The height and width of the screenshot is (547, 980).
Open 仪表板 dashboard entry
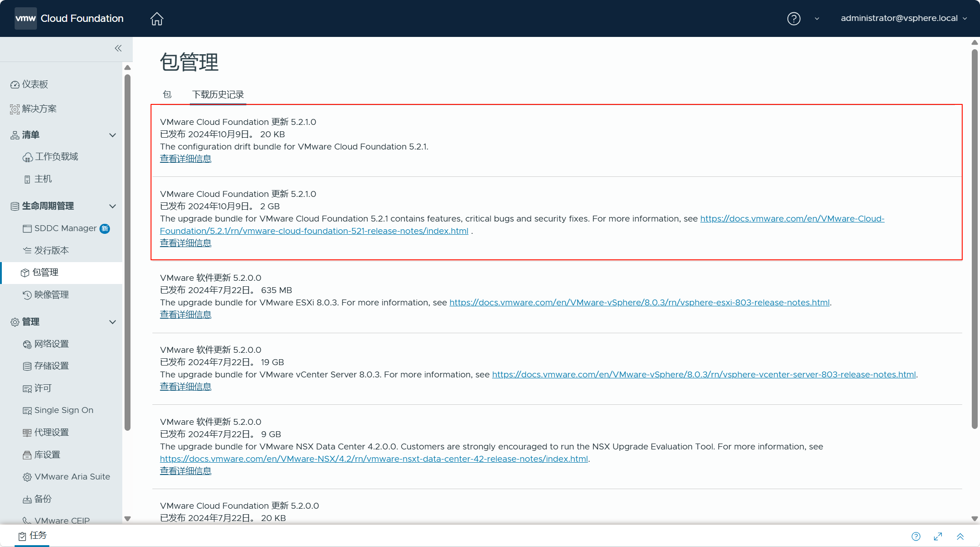[35, 84]
